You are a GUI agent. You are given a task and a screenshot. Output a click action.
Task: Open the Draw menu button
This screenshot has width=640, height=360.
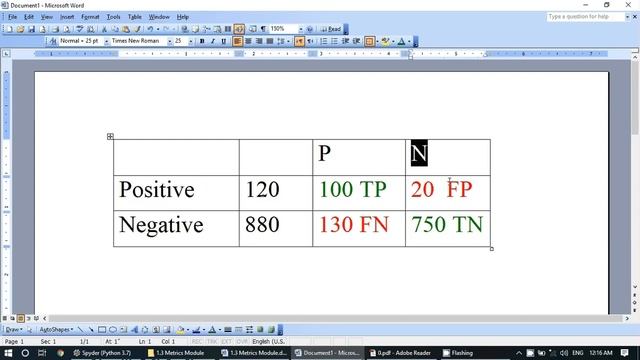point(13,329)
